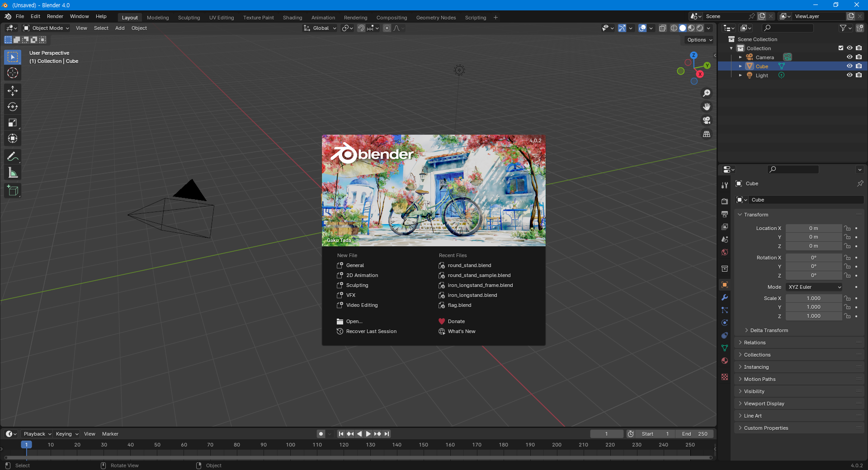Switch to the Shading workspace tab
This screenshot has width=868, height=470.
pyautogui.click(x=292, y=18)
